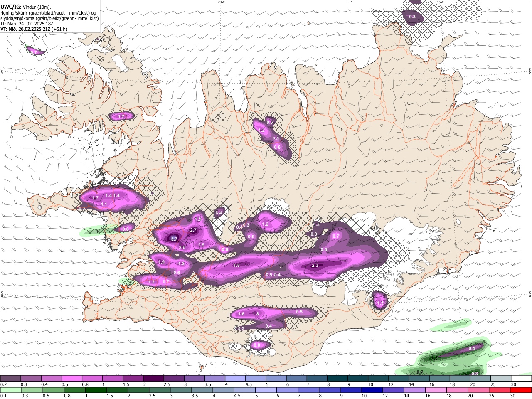The height and width of the screenshot is (399, 532).
Task: Click the 2.7 precipitation value on the map
Action: [193, 230]
